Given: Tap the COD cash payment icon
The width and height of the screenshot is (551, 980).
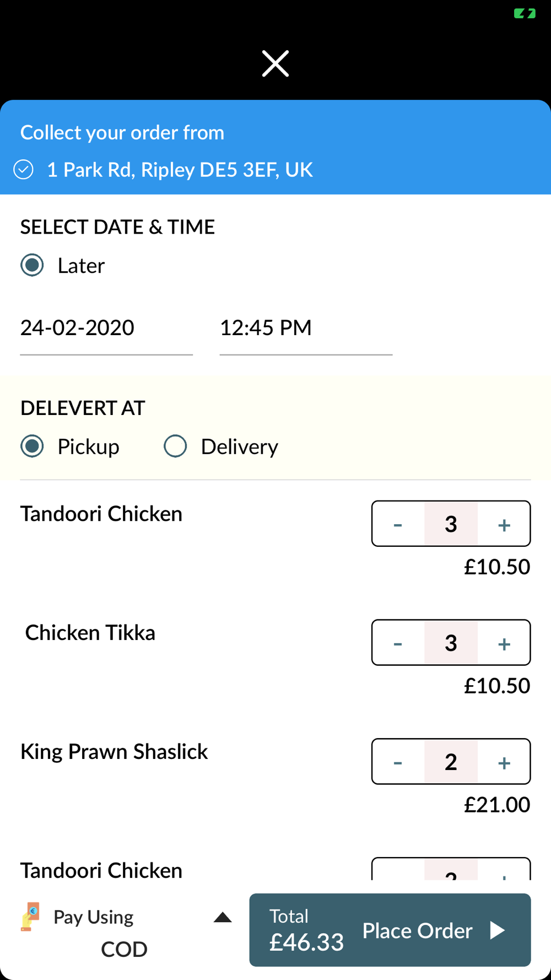Looking at the screenshot, I should point(30,917).
